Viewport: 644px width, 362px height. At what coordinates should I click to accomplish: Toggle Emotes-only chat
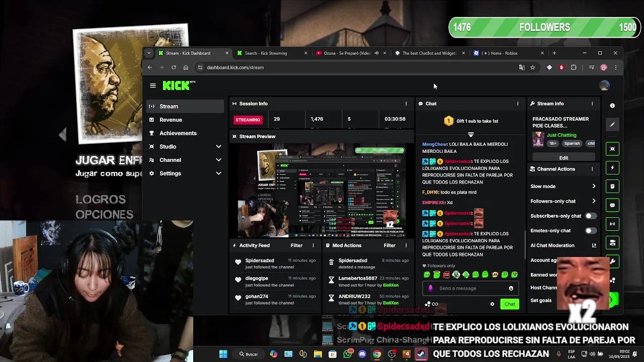pos(591,231)
